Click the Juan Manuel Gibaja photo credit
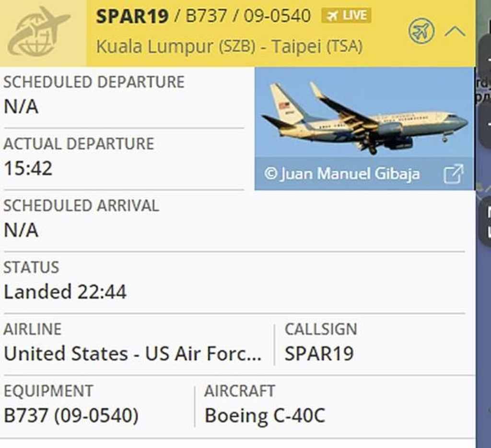491x448 pixels. (x=342, y=174)
